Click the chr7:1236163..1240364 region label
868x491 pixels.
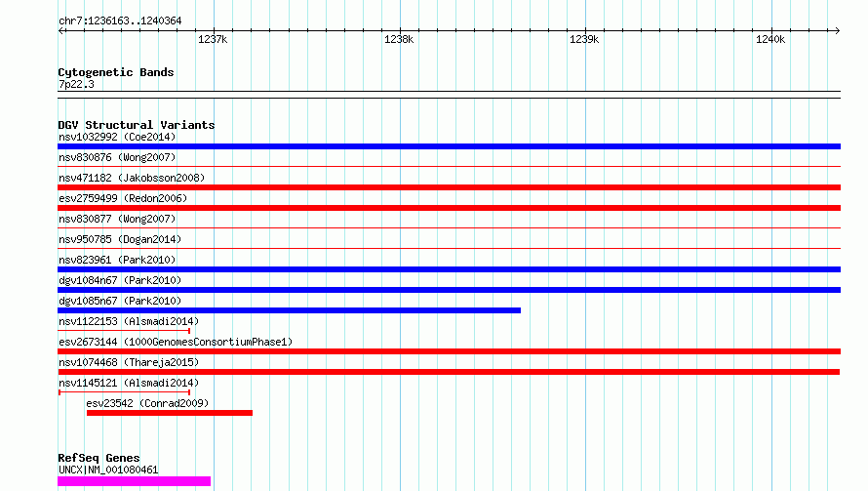[120, 21]
